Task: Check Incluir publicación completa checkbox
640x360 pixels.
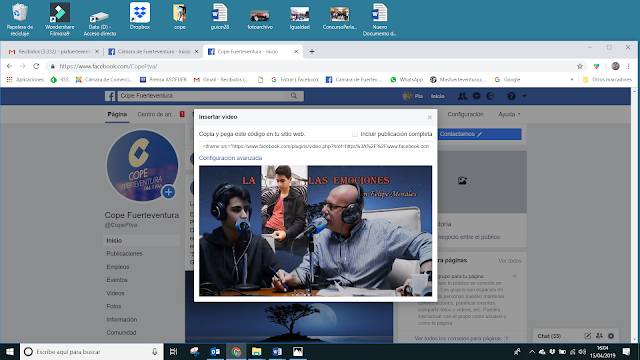Action: click(x=355, y=134)
